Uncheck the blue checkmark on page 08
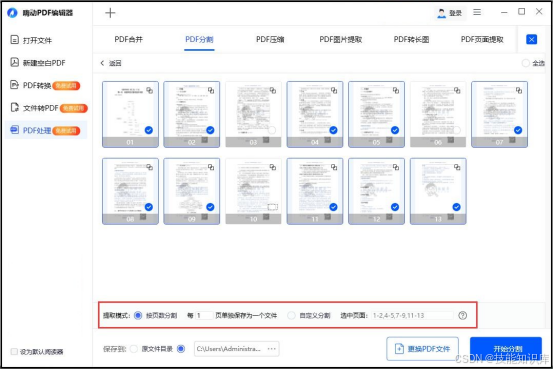Image resolution: width=553 pixels, height=370 pixels. (x=149, y=207)
